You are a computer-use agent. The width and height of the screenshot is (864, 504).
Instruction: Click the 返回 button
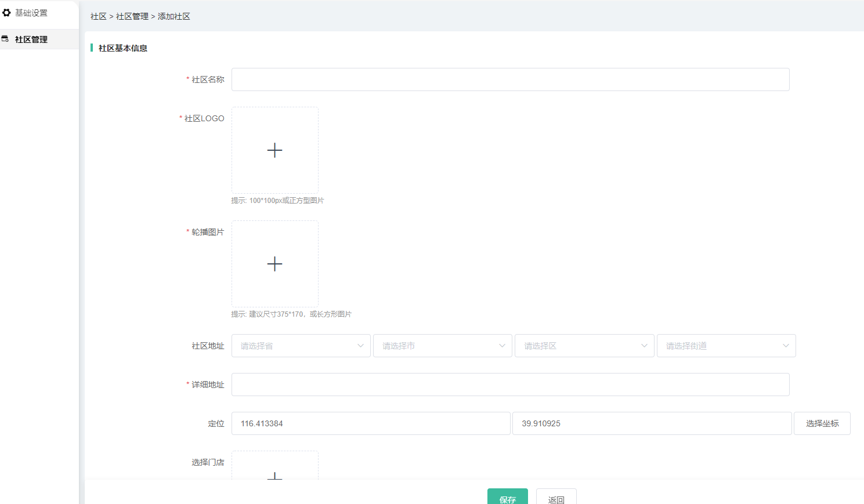click(556, 496)
